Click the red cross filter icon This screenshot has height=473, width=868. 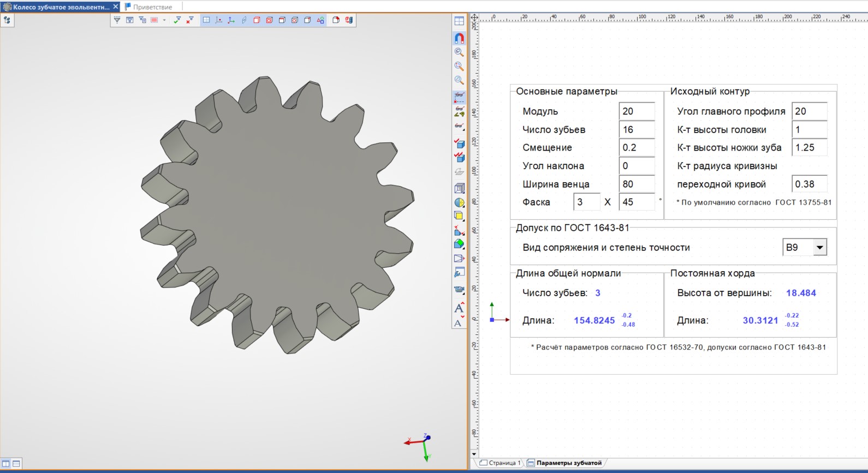tap(189, 20)
